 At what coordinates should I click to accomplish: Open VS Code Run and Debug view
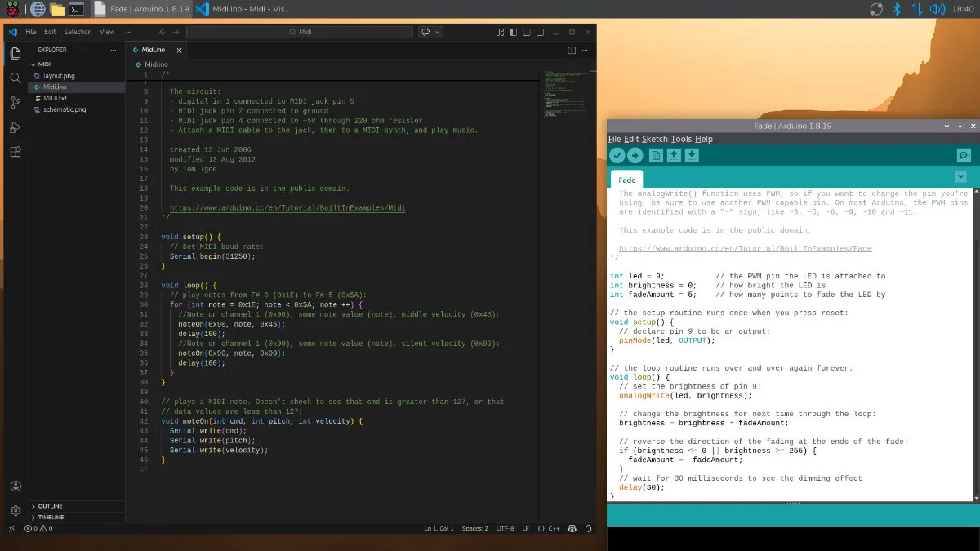16,127
